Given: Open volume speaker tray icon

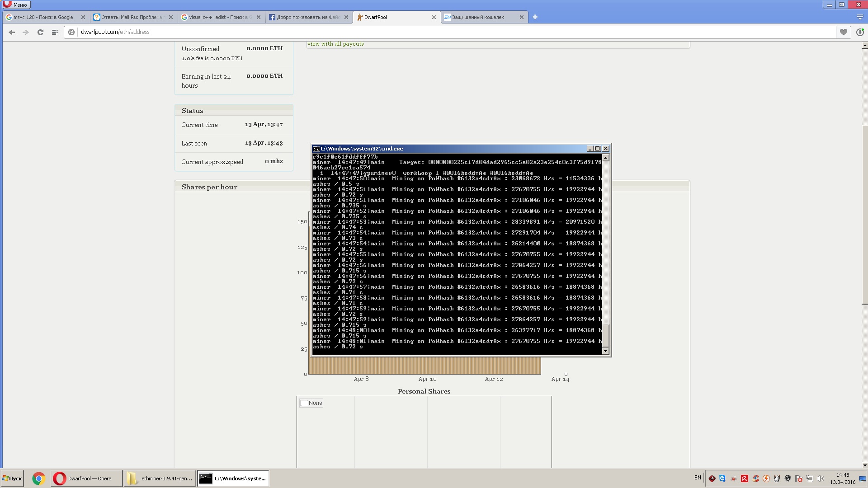Looking at the screenshot, I should (x=820, y=479).
